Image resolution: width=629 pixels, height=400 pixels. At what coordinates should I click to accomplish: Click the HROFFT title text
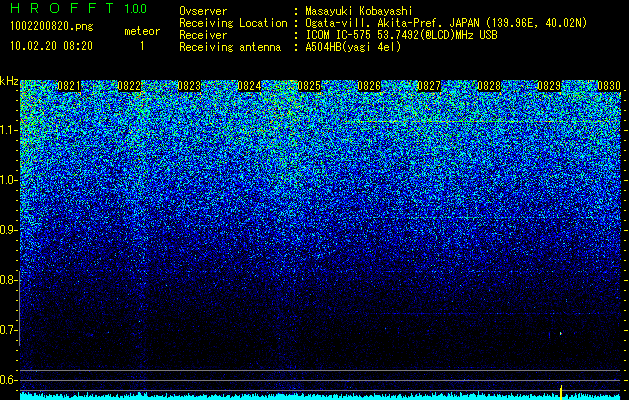point(63,8)
